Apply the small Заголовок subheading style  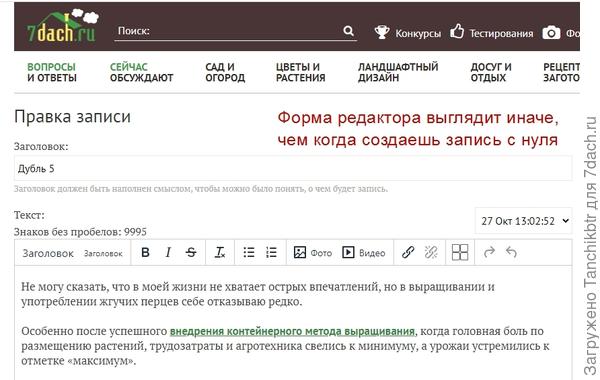(103, 253)
